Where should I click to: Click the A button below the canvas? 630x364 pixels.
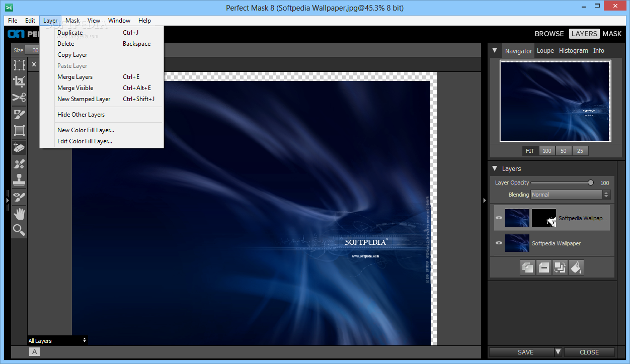[35, 352]
